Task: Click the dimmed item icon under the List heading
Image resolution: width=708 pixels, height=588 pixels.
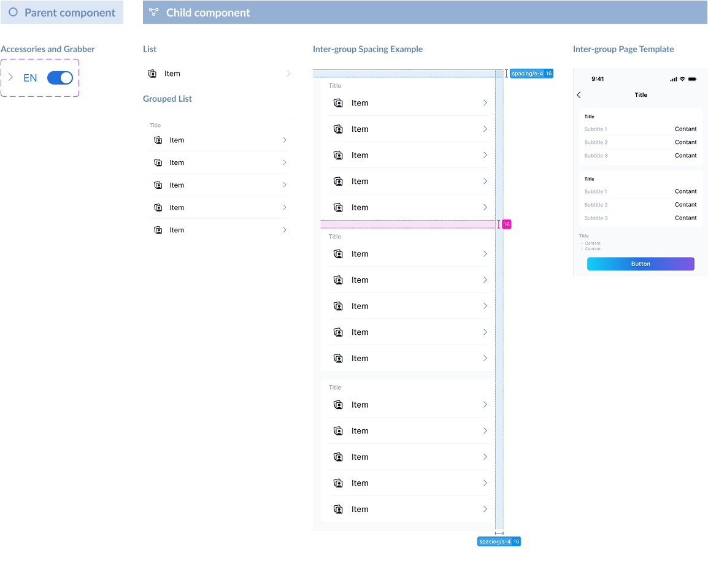Action: coord(152,74)
